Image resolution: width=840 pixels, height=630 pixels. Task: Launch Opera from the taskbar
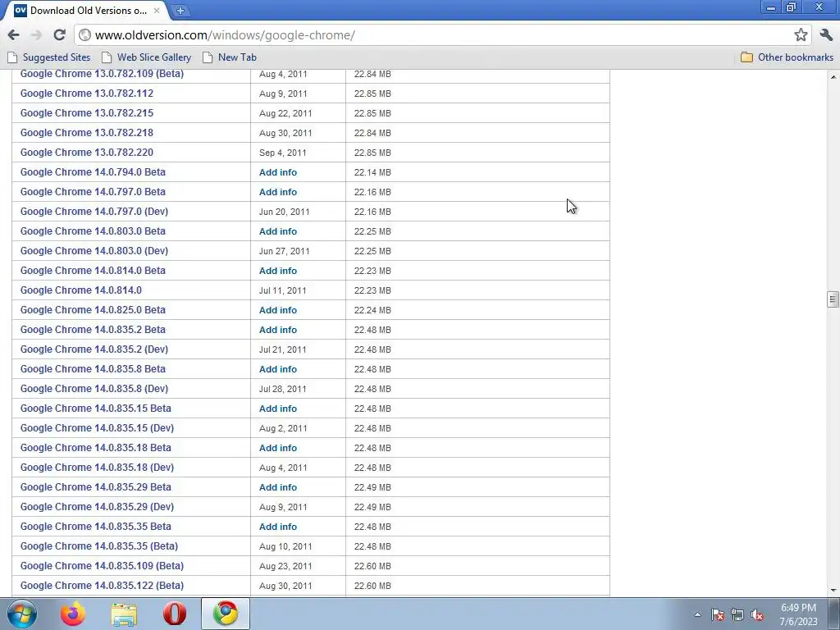tap(175, 614)
